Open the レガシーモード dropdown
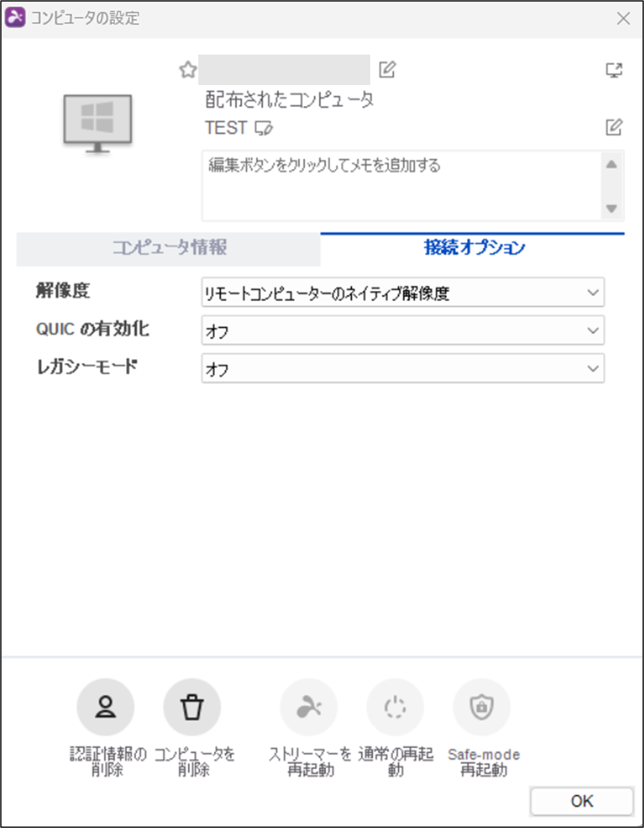This screenshot has width=644, height=828. click(403, 368)
